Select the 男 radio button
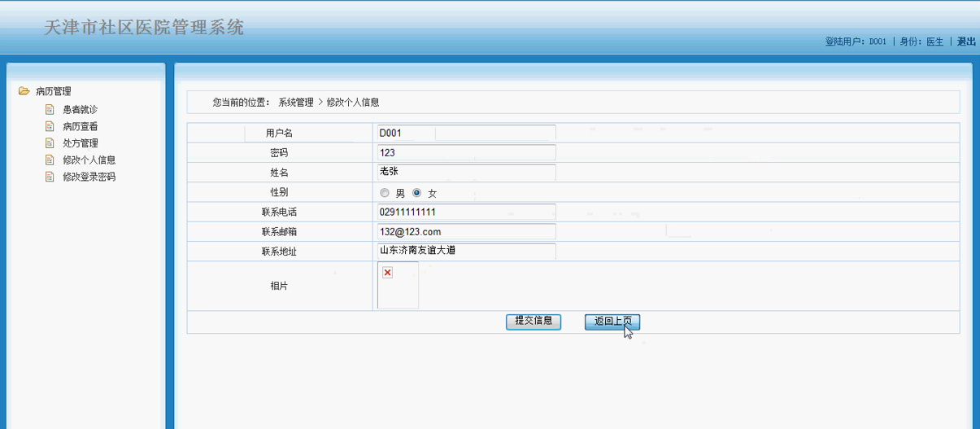 (385, 193)
